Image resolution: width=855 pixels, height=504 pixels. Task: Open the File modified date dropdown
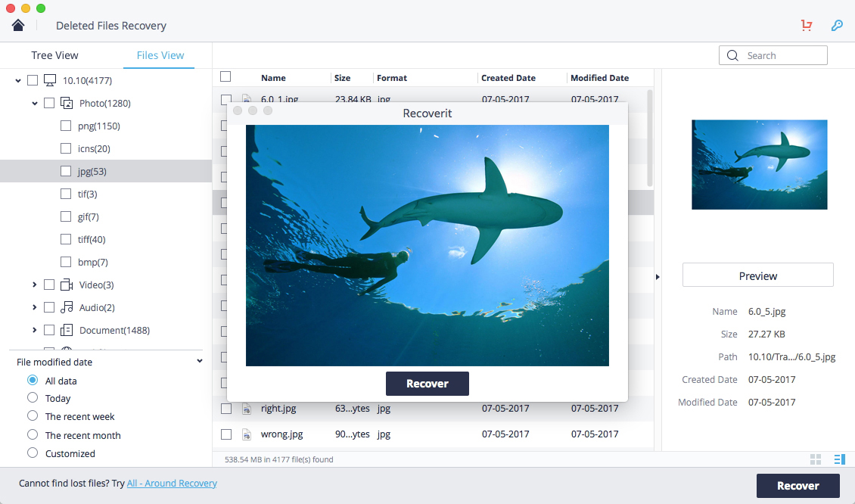[200, 362]
